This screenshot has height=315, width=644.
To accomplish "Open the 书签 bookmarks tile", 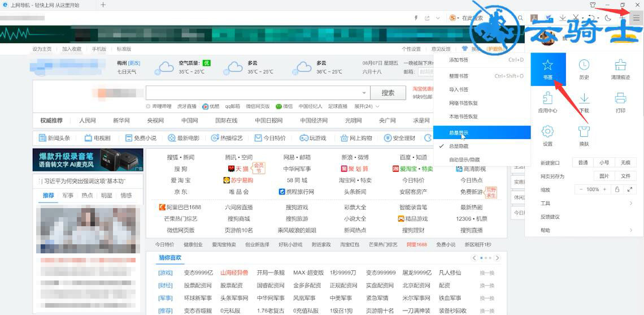I will pos(548,70).
